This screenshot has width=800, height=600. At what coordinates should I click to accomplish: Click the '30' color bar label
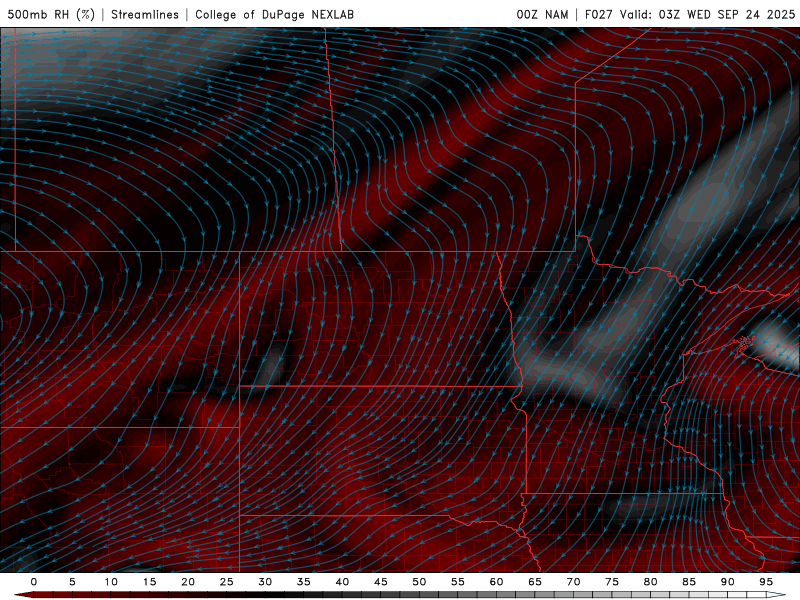[265, 582]
